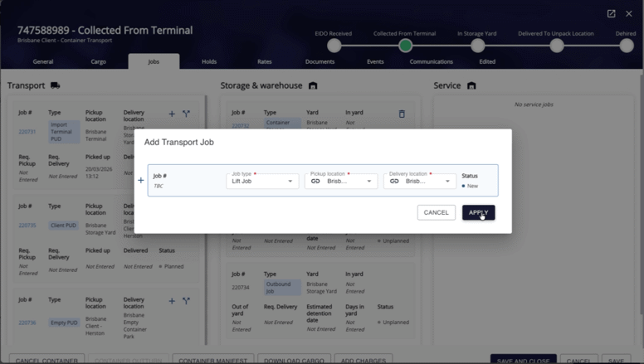Open transport job 220736 link
The width and height of the screenshot is (644, 364).
coord(27,323)
